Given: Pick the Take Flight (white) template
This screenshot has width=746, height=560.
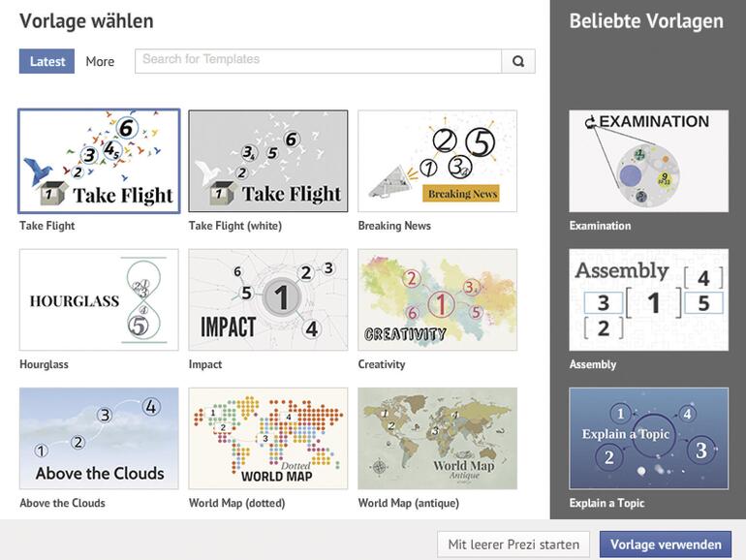Looking at the screenshot, I should tap(268, 161).
